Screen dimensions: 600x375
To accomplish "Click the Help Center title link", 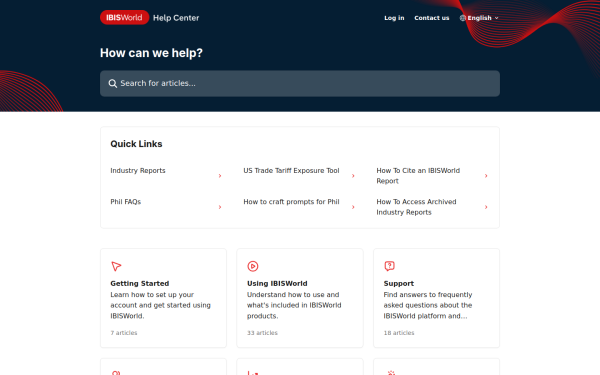I will pos(176,18).
